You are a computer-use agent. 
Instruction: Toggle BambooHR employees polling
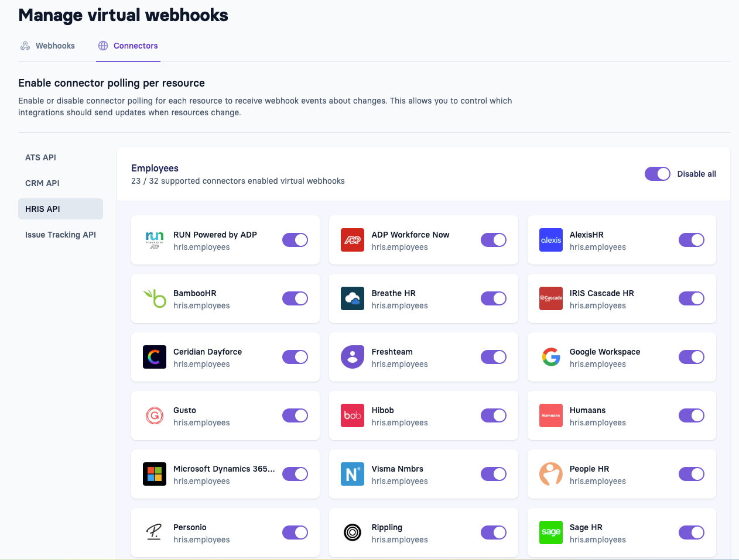coord(295,298)
